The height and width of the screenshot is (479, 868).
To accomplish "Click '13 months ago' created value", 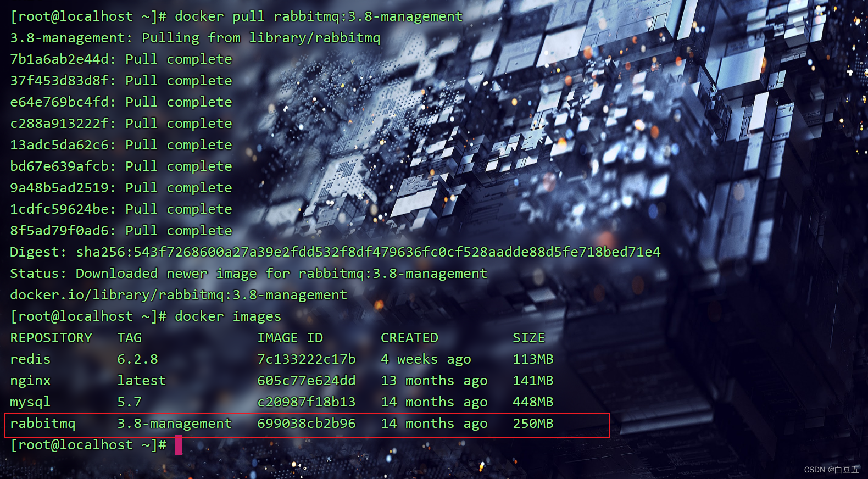I will (434, 381).
